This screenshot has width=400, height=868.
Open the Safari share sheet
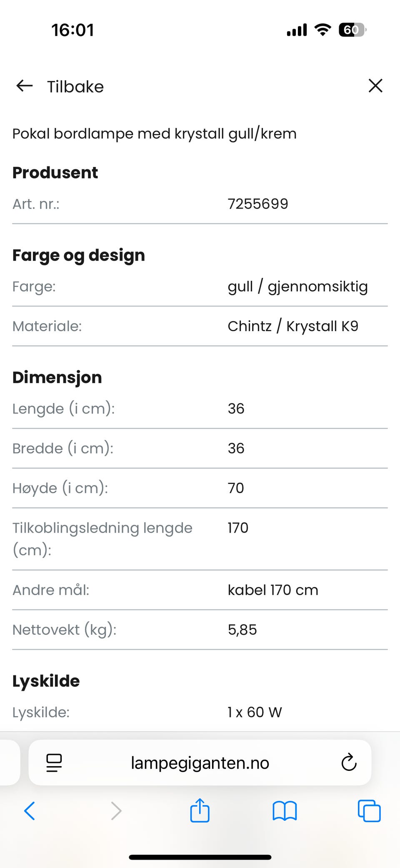(200, 810)
